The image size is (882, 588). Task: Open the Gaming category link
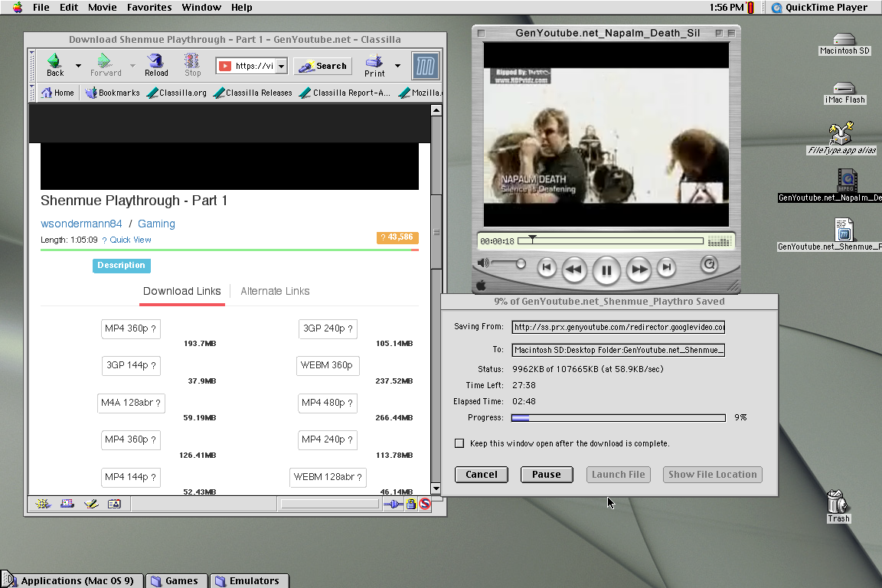pyautogui.click(x=156, y=224)
